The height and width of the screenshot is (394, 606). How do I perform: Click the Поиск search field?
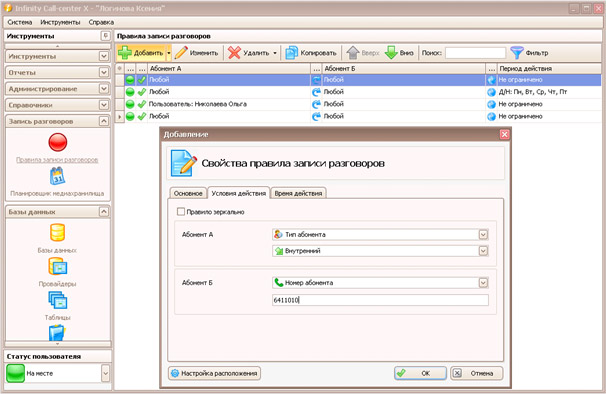click(475, 53)
